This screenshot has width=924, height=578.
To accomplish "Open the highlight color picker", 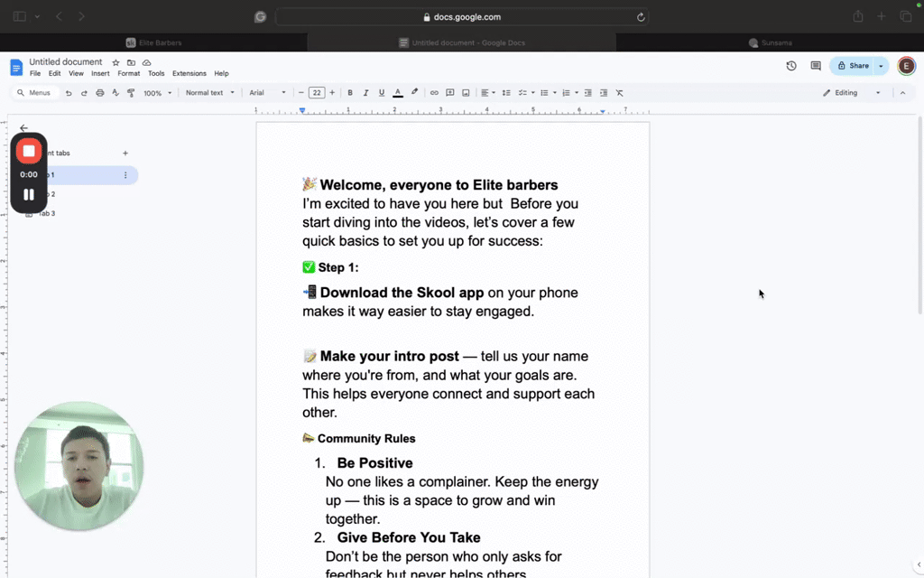I will pyautogui.click(x=415, y=93).
